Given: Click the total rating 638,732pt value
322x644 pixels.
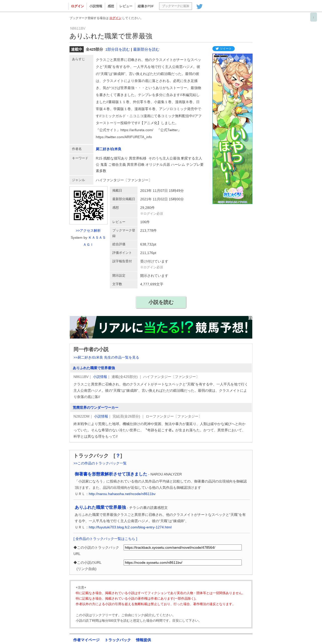Looking at the screenshot, I should 148,244.
